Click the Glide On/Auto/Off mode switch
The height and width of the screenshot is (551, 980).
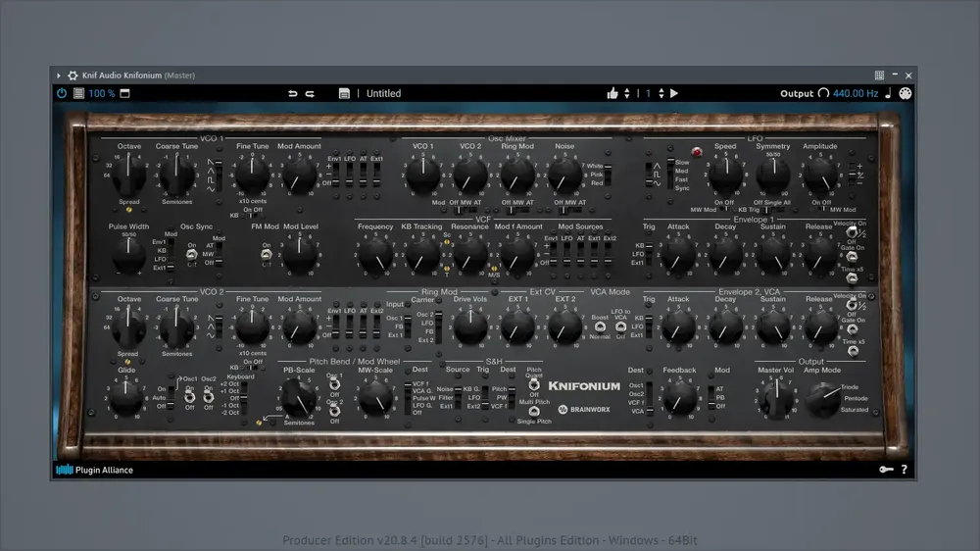tap(171, 398)
